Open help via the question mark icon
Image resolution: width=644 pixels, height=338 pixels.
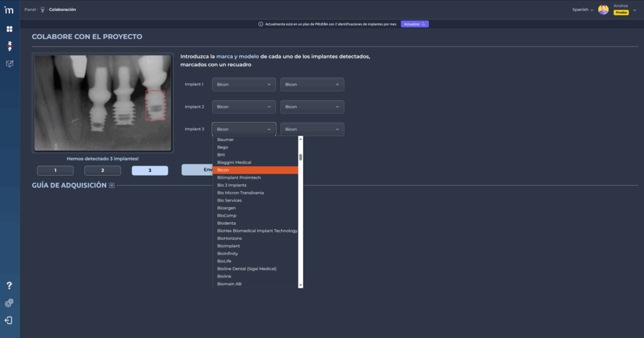point(9,286)
